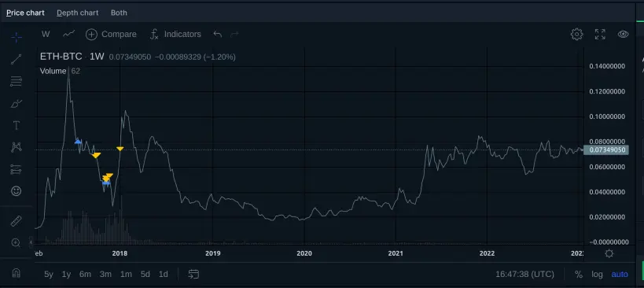Switch to the Both tab
The width and height of the screenshot is (644, 288).
[119, 13]
